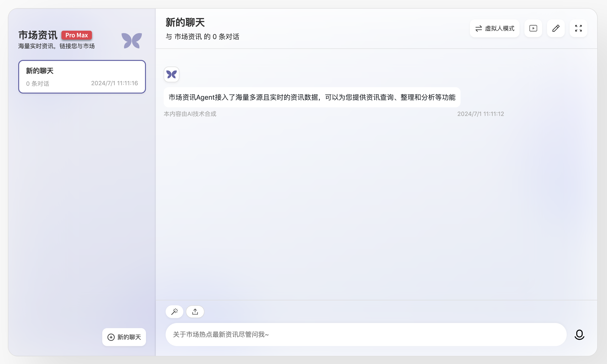This screenshot has height=364, width=607.
Task: Click the pencil edit title icon
Action: (x=556, y=28)
